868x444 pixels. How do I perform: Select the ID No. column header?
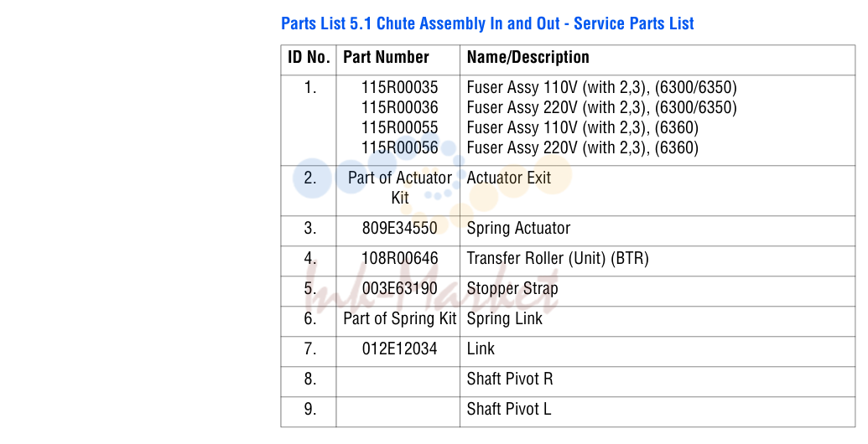pos(309,57)
